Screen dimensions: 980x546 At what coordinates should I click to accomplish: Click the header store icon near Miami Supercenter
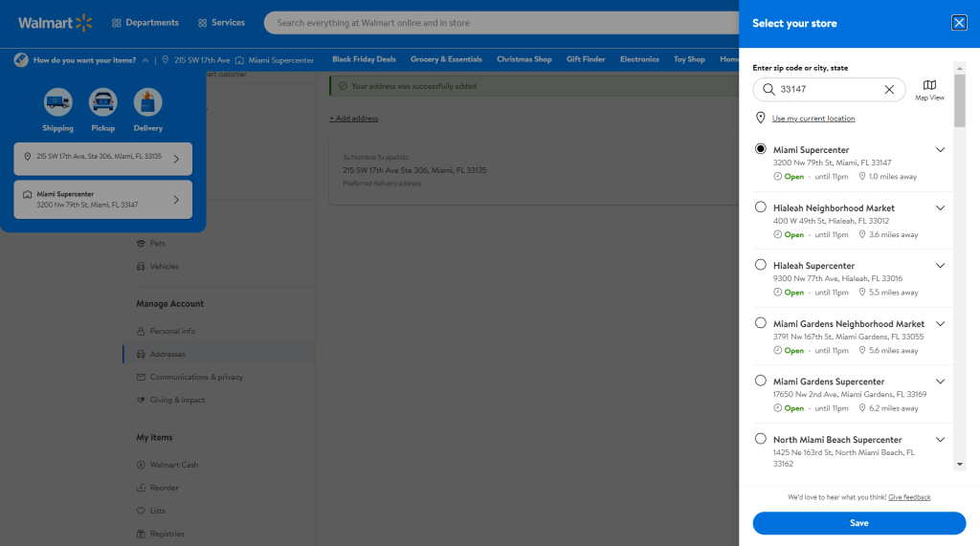click(239, 60)
